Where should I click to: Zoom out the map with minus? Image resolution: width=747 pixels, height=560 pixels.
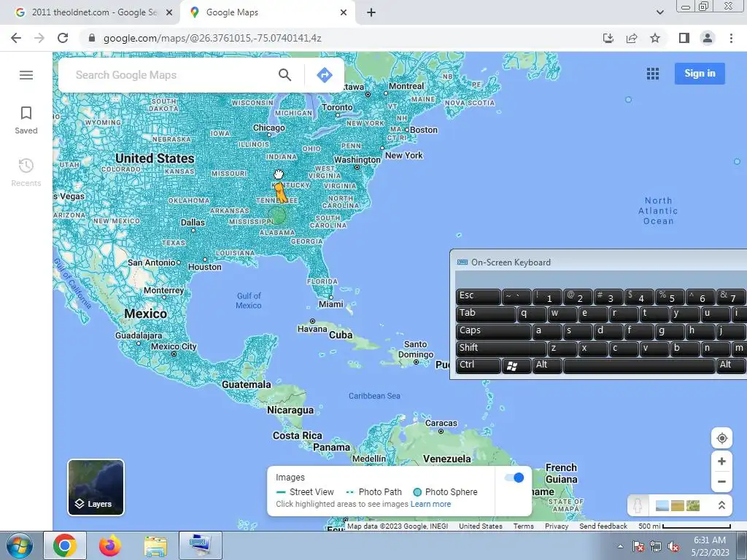click(x=721, y=481)
